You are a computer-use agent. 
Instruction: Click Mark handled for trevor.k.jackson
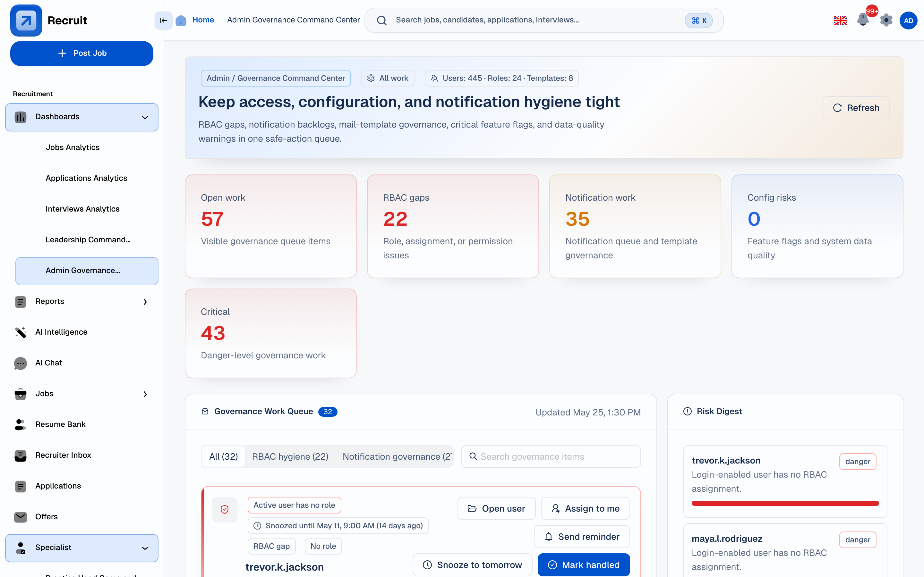[583, 565]
